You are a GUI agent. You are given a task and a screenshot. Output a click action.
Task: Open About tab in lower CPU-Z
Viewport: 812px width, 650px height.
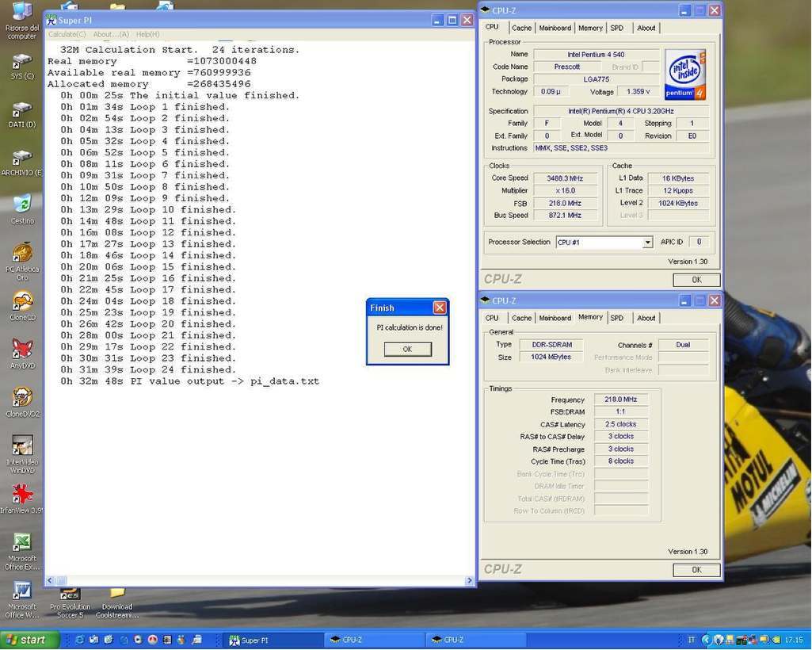tap(646, 318)
